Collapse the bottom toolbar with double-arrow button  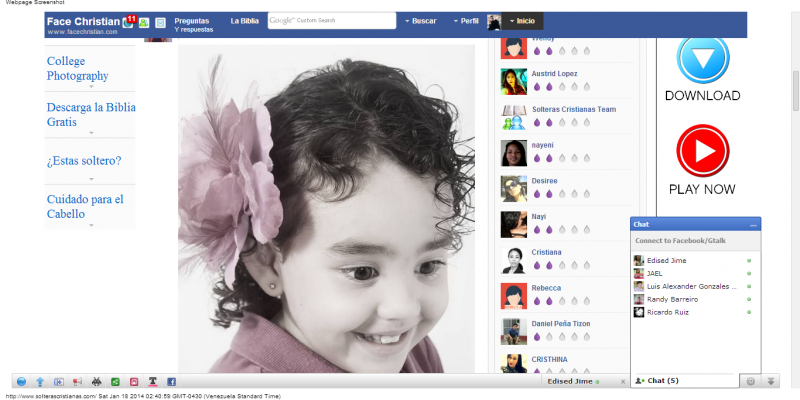(x=771, y=381)
